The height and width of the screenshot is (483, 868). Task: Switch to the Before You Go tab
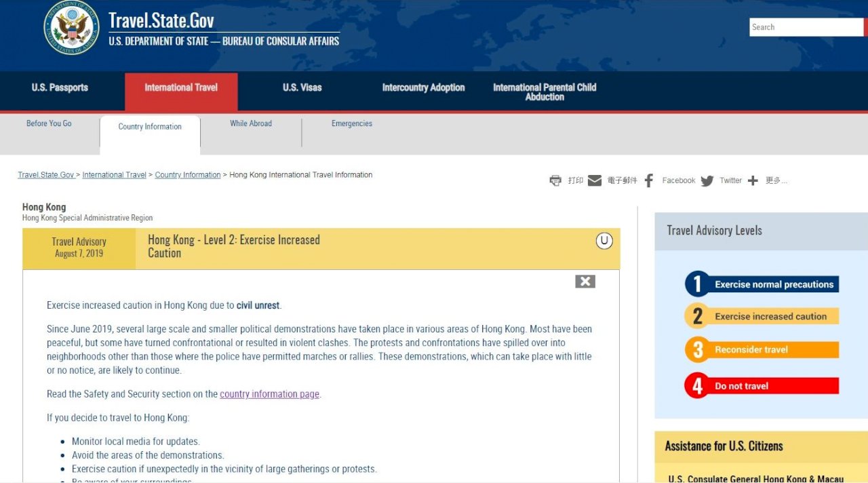coord(49,123)
